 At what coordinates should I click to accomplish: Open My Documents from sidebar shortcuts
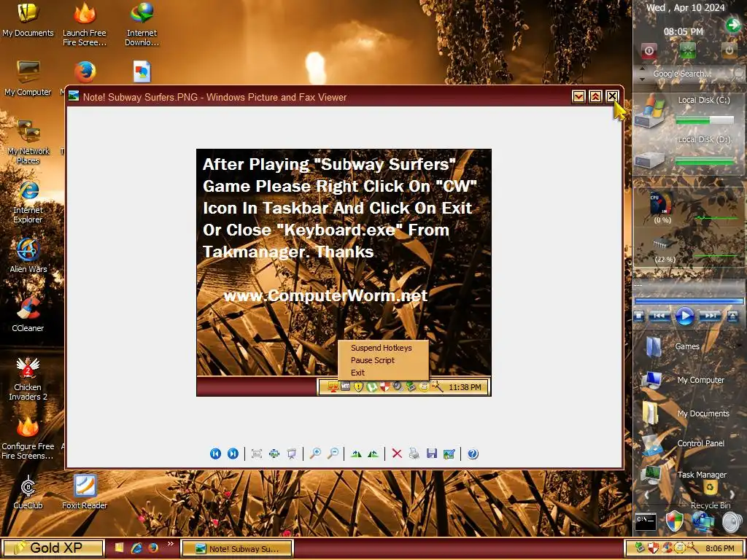[x=686, y=413]
